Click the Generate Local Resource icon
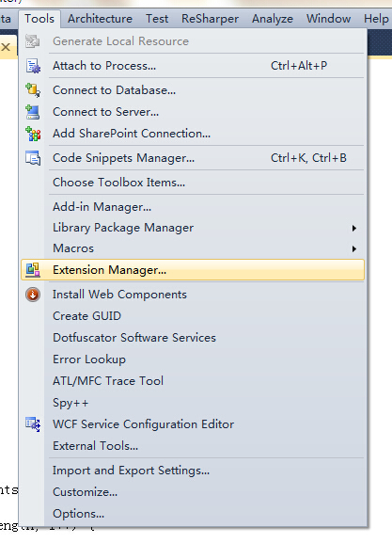This screenshot has height=543, width=392. click(33, 41)
